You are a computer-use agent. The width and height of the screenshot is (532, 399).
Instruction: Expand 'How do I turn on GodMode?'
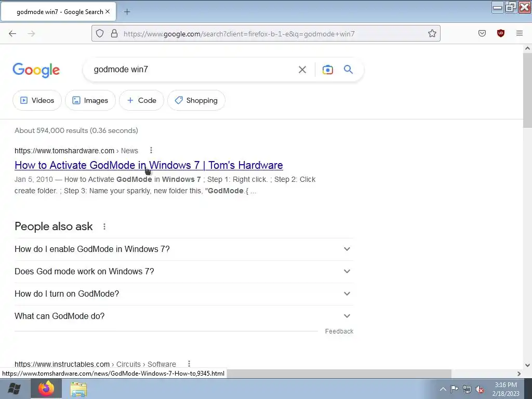click(x=183, y=294)
